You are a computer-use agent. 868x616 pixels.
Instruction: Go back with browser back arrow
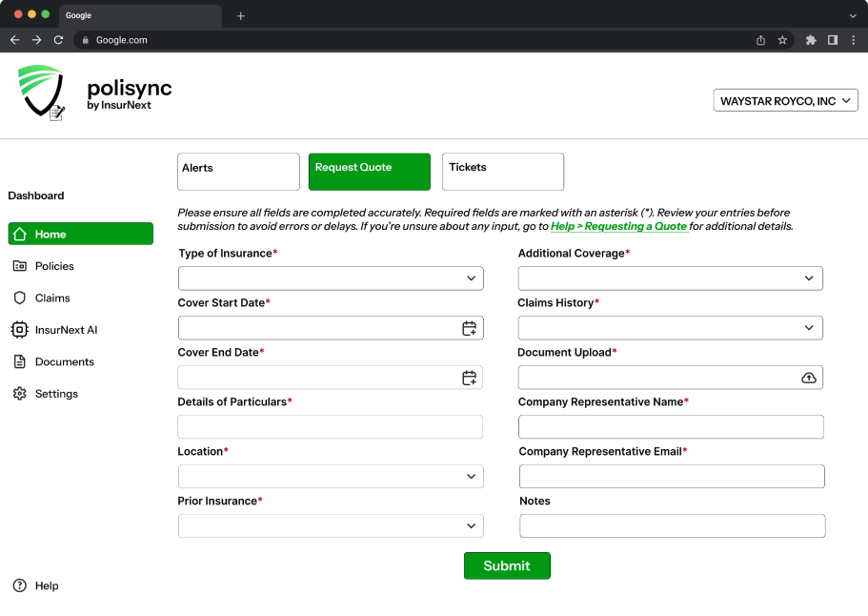coord(15,40)
